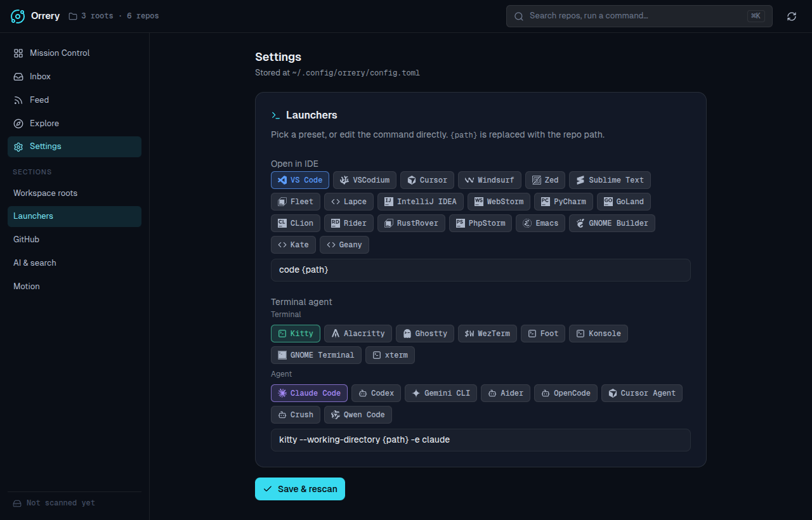The image size is (812, 520).
Task: Go to the Feed page
Action: coord(74,100)
